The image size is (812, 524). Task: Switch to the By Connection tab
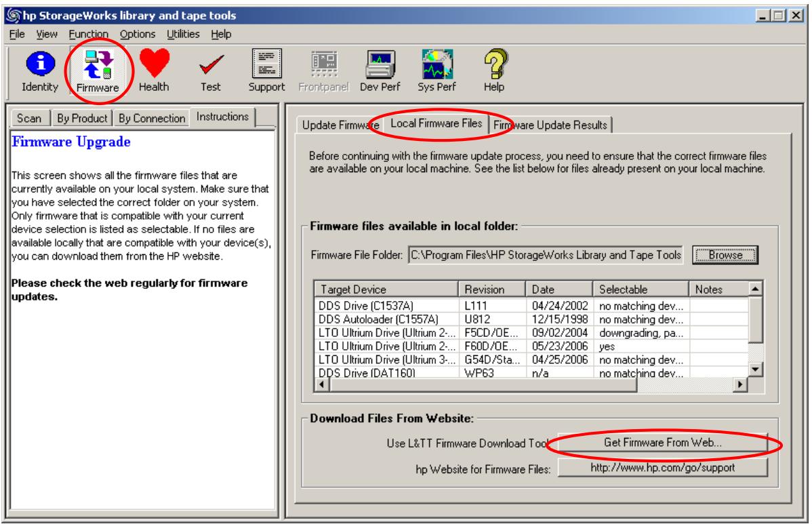[152, 118]
